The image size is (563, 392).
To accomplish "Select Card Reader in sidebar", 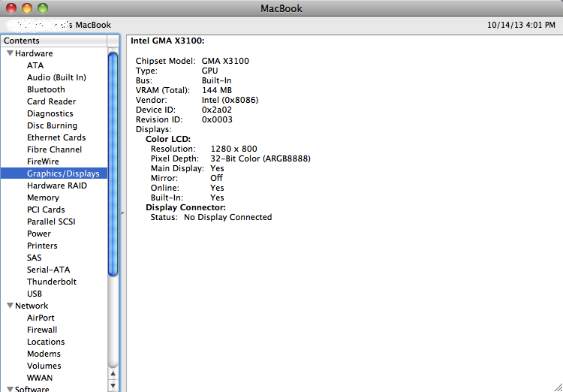I will point(51,101).
